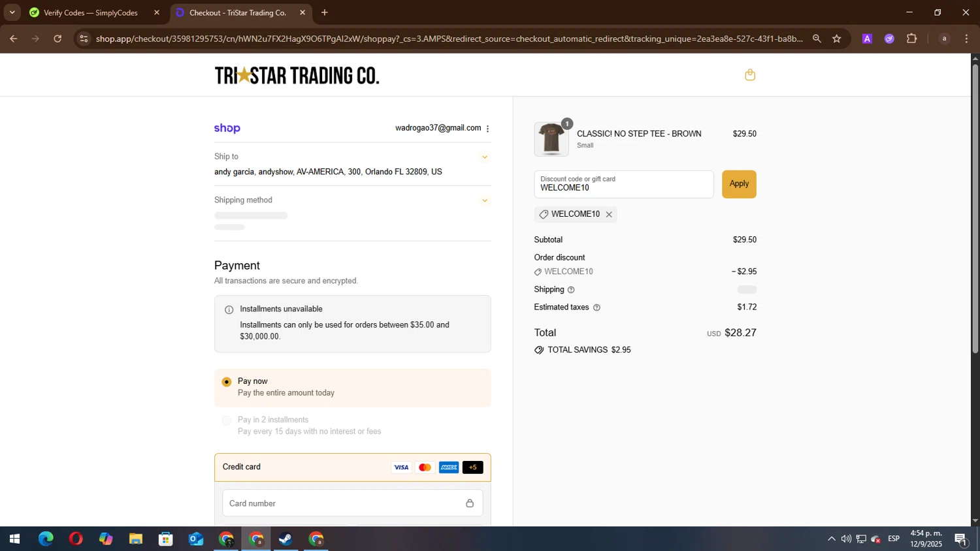Focus the discount code or gift card field
This screenshot has width=980, height=551.
624,184
